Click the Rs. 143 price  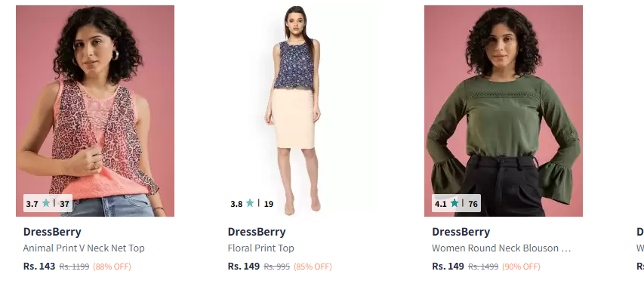click(39, 266)
